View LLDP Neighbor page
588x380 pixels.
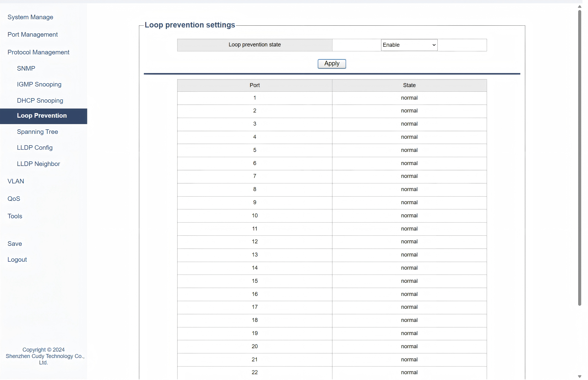point(38,164)
